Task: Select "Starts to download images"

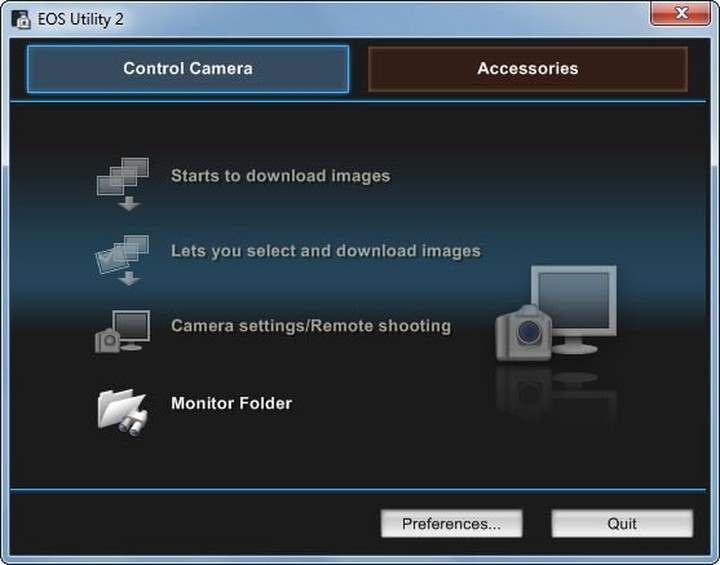Action: pyautogui.click(x=280, y=176)
